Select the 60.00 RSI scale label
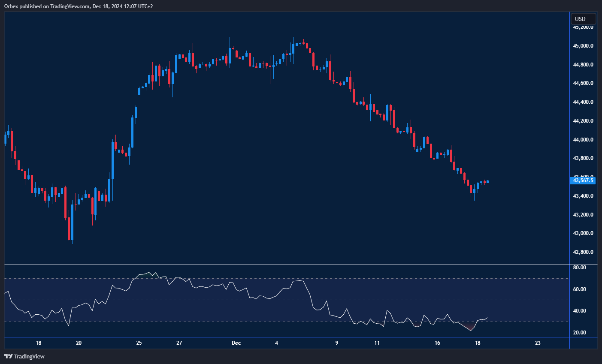 [579, 289]
